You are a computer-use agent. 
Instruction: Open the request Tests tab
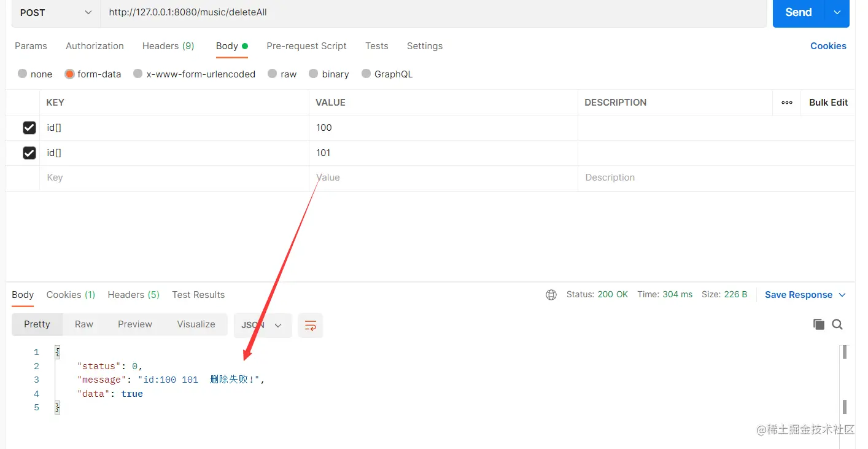(x=376, y=46)
